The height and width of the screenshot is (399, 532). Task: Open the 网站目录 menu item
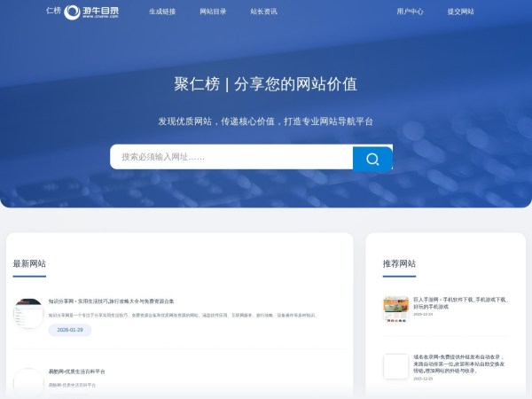tap(213, 12)
